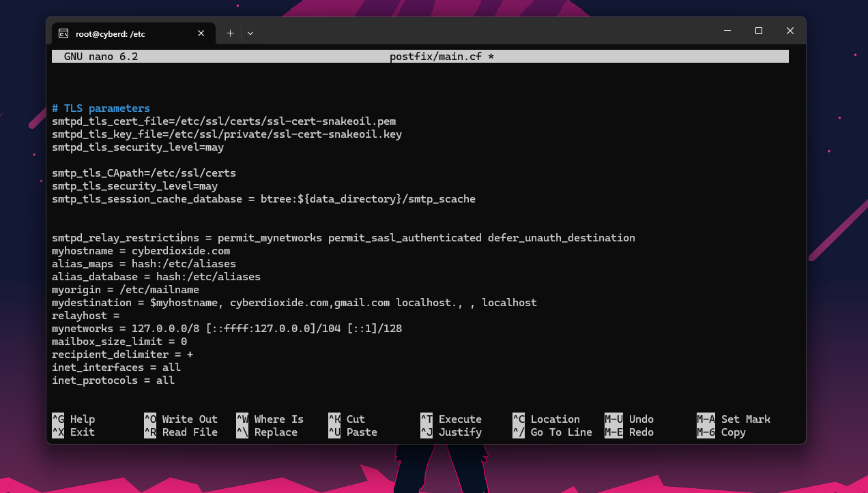Image resolution: width=868 pixels, height=493 pixels.
Task: Maximize the terminal window
Action: [758, 31]
